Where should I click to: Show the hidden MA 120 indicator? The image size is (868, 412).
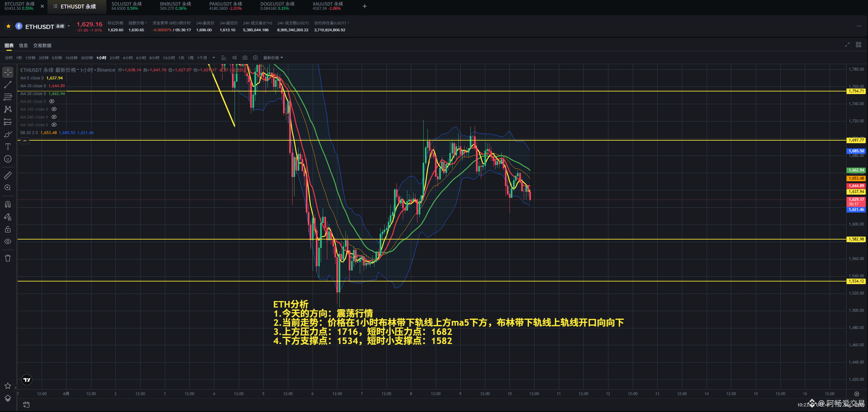click(54, 109)
